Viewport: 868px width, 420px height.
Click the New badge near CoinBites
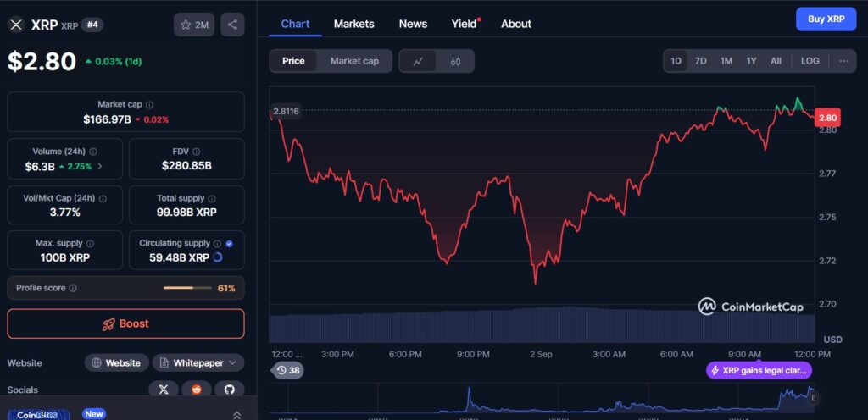[93, 414]
